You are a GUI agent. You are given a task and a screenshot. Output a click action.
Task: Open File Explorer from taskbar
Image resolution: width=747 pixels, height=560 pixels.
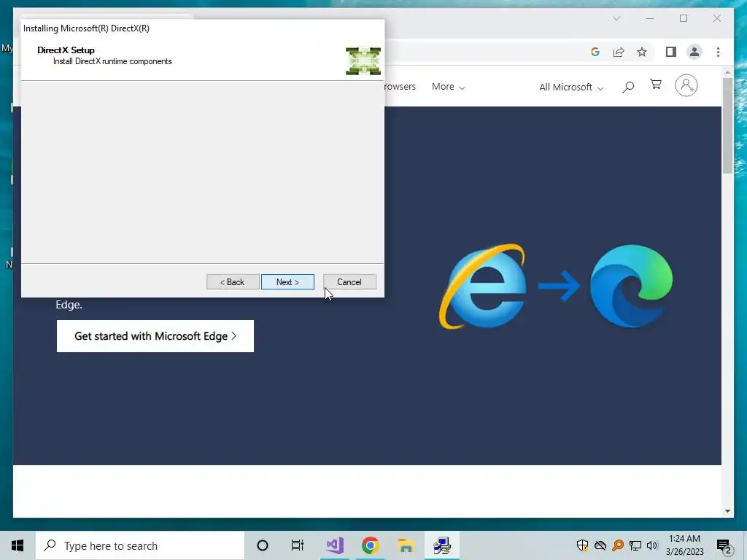coord(406,545)
